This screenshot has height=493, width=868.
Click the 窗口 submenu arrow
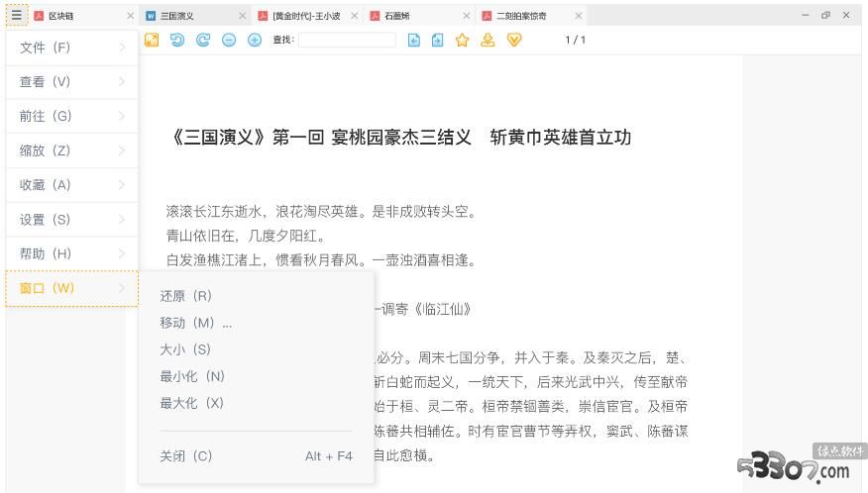122,288
